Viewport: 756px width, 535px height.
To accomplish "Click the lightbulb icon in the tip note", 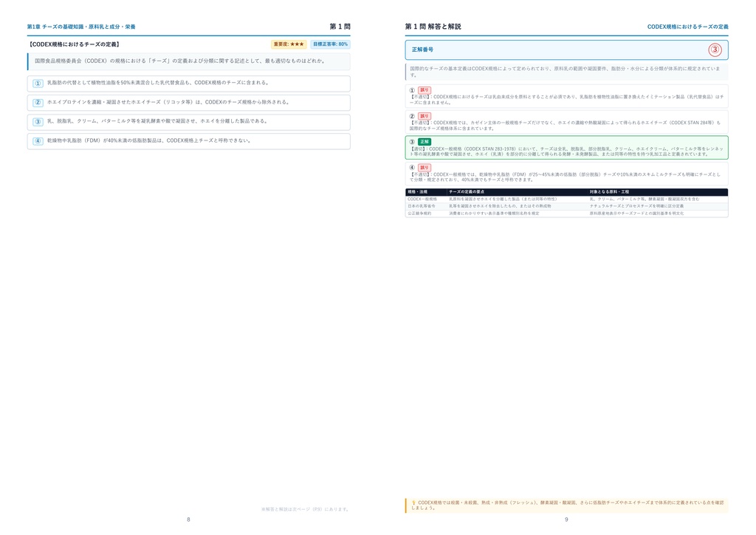I will [x=413, y=502].
